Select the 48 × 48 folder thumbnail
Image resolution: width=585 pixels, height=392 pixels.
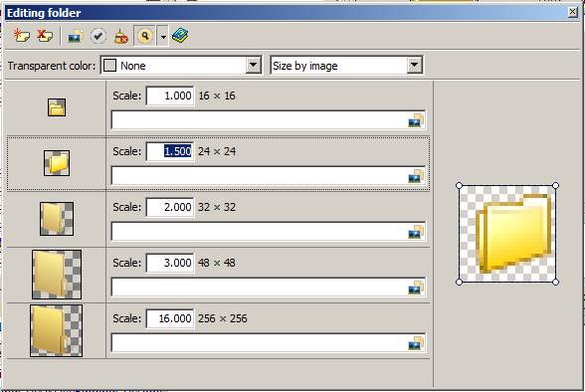[x=57, y=275]
